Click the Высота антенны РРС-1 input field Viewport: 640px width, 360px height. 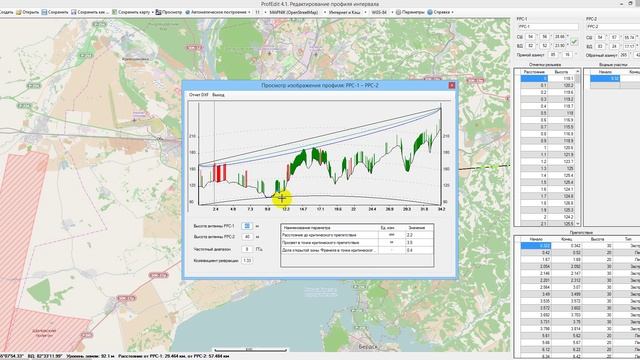pos(247,226)
